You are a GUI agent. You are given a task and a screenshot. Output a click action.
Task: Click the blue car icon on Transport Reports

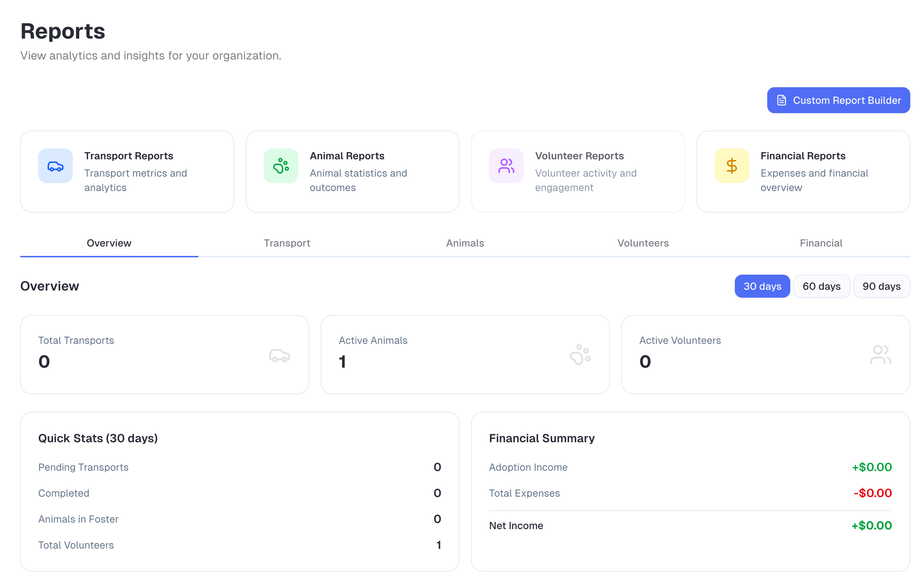pyautogui.click(x=55, y=166)
